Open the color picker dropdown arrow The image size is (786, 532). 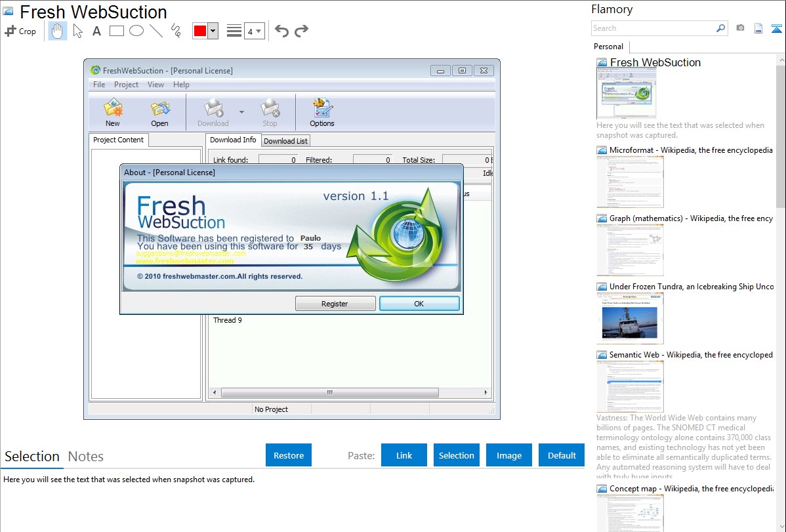(213, 31)
